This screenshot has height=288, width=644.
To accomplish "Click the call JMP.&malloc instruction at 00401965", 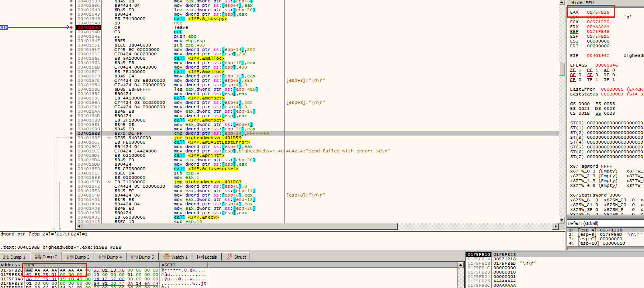I will tap(199, 59).
